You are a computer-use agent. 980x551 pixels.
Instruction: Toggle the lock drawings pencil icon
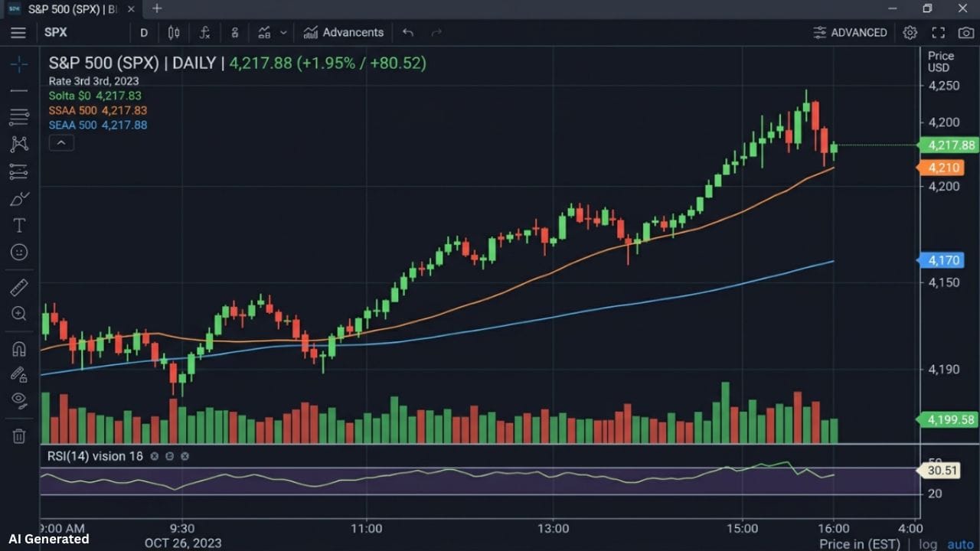tap(19, 374)
